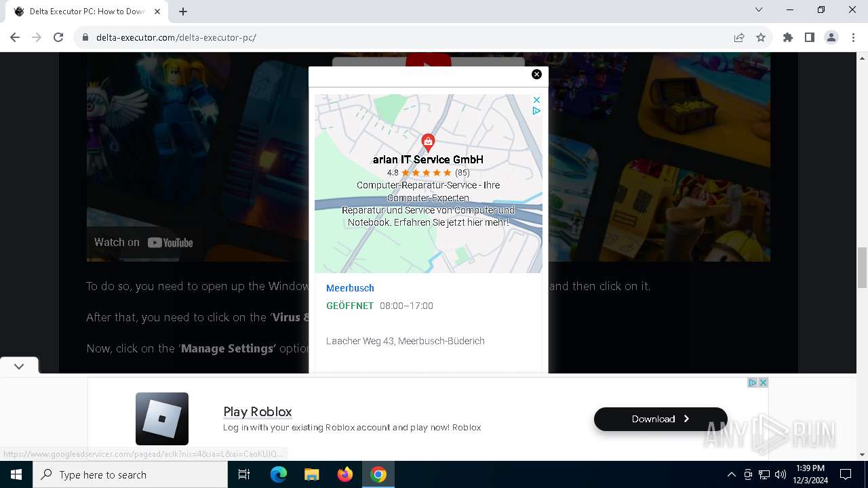The image size is (868, 488).
Task: Reload the current page
Action: point(58,37)
